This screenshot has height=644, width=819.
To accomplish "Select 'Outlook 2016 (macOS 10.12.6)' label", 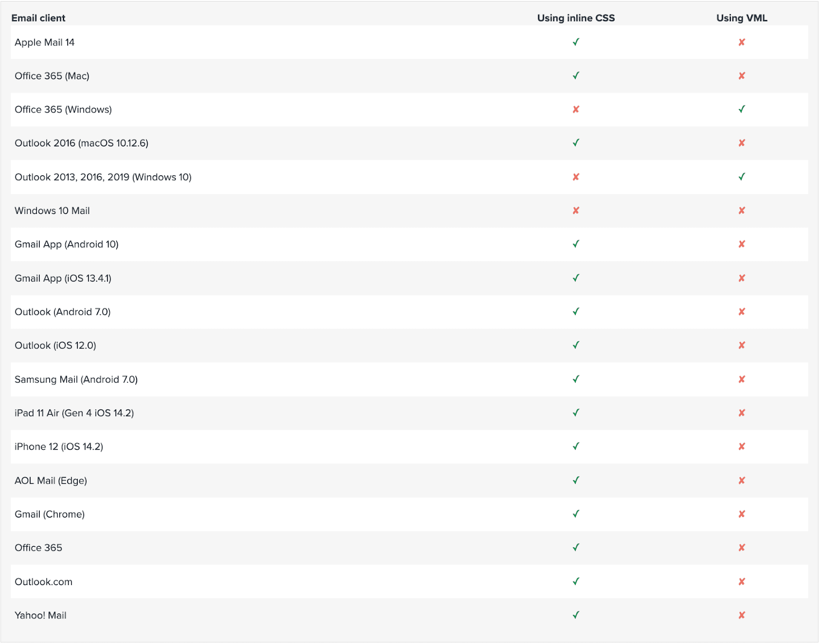I will coord(81,143).
